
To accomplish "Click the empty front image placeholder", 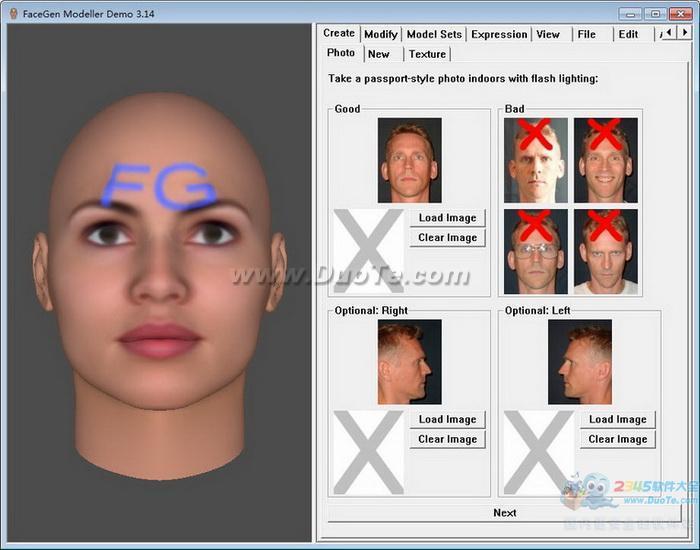I will [x=369, y=251].
